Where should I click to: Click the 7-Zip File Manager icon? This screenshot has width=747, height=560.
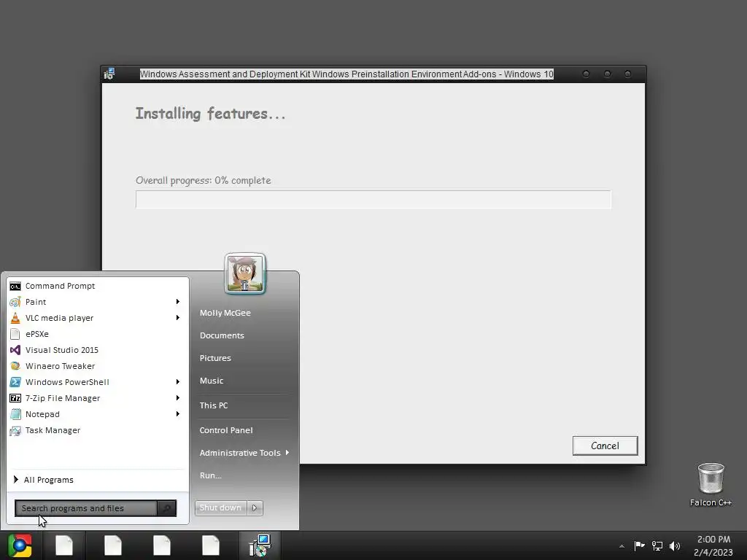point(15,398)
